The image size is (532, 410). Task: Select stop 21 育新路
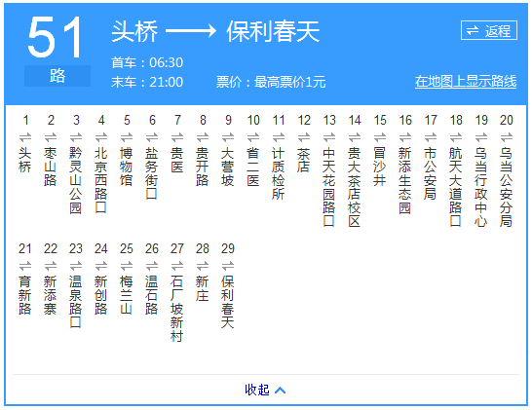[x=25, y=295]
